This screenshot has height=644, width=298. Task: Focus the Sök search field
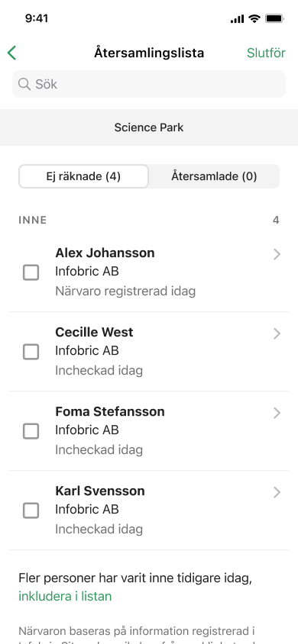tap(149, 84)
